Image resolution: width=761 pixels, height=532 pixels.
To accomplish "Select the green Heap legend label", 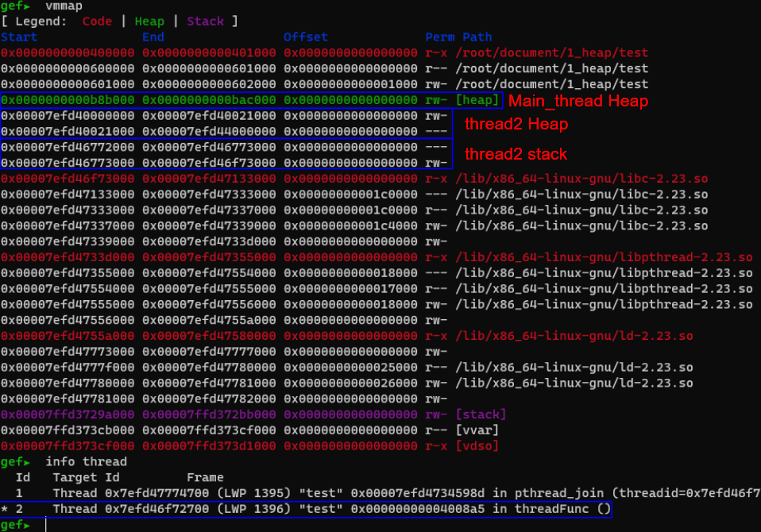I will coord(151,21).
